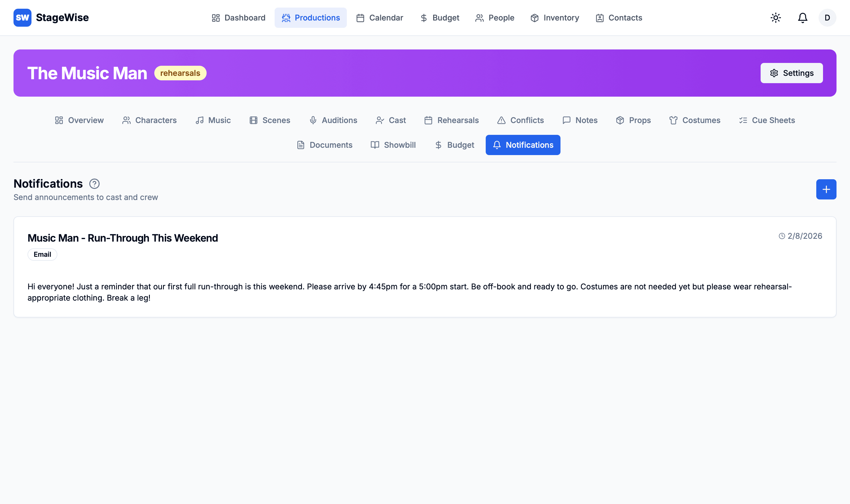
Task: Open the Props tab
Action: [x=633, y=120]
